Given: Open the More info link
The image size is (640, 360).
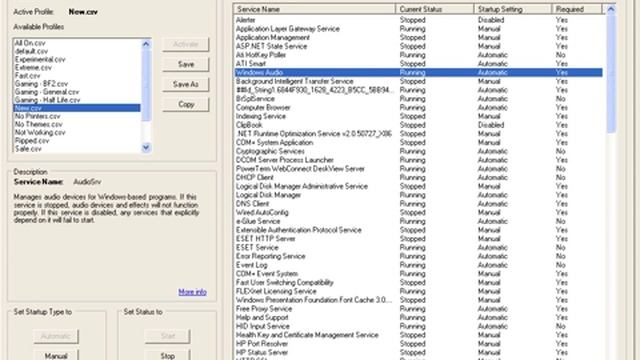Looking at the screenshot, I should (192, 292).
